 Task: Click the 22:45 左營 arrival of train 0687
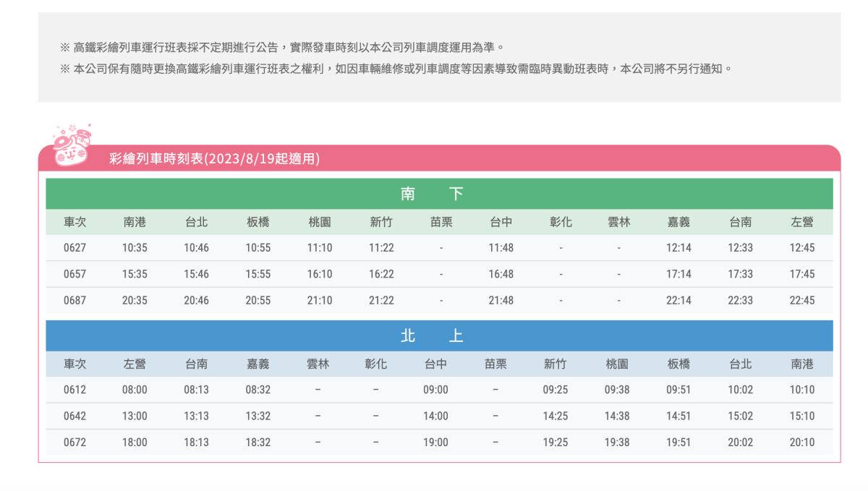(x=802, y=300)
